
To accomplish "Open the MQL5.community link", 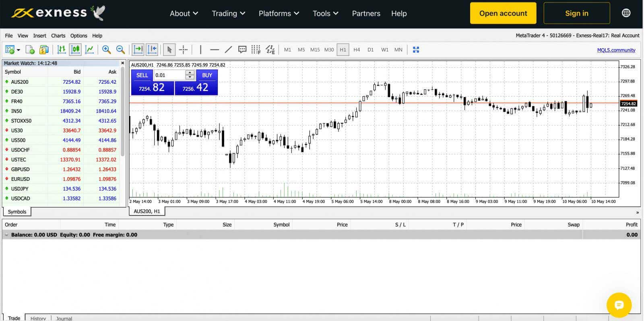I will pos(616,50).
